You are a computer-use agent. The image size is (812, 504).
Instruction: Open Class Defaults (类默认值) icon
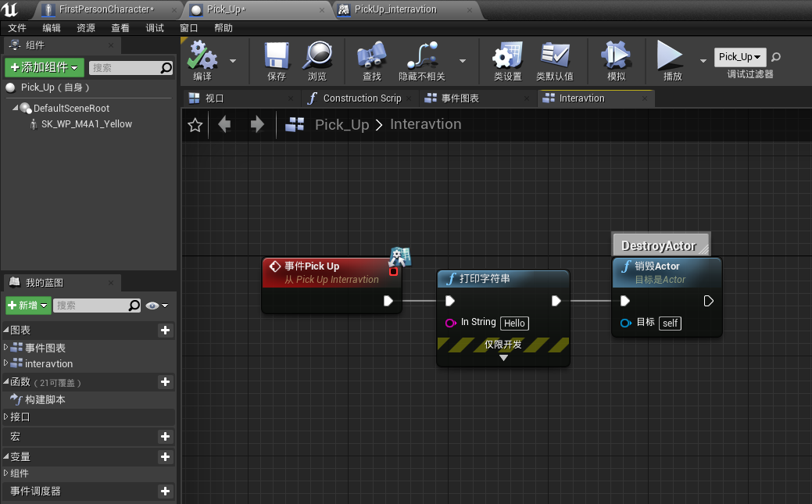[555, 56]
